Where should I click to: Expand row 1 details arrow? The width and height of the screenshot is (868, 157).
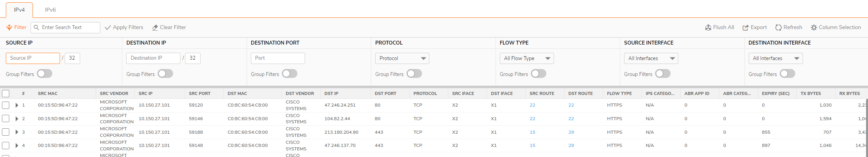pyautogui.click(x=17, y=105)
